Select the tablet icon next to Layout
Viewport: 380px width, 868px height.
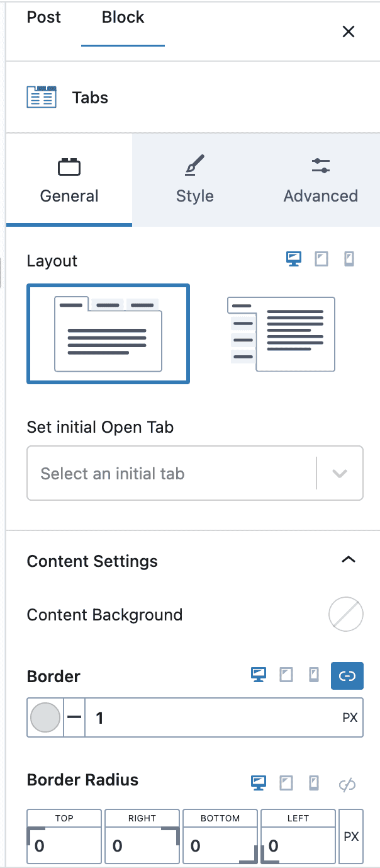click(x=321, y=258)
